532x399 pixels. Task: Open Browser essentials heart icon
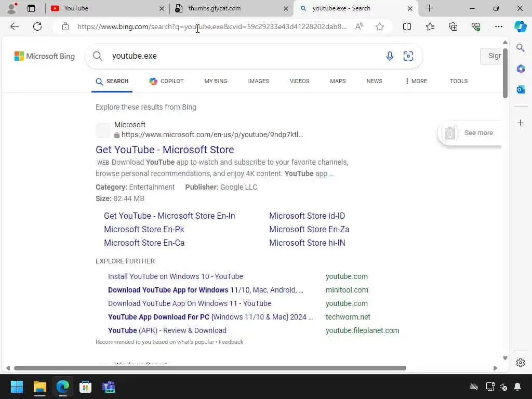(476, 26)
